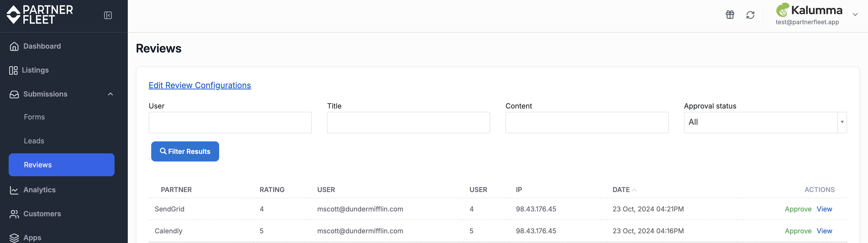Open the Edit Review Configurations link

click(200, 85)
